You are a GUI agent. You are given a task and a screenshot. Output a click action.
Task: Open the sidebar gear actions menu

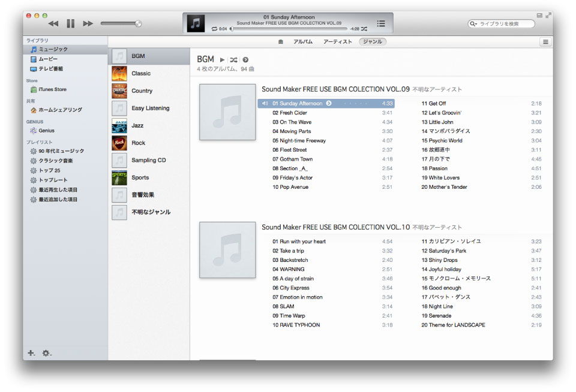pos(47,353)
